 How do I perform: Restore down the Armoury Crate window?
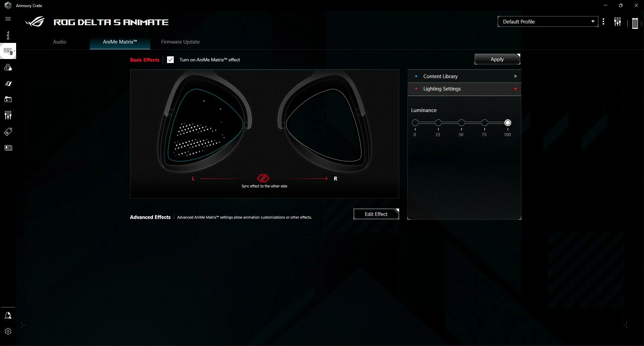(621, 5)
